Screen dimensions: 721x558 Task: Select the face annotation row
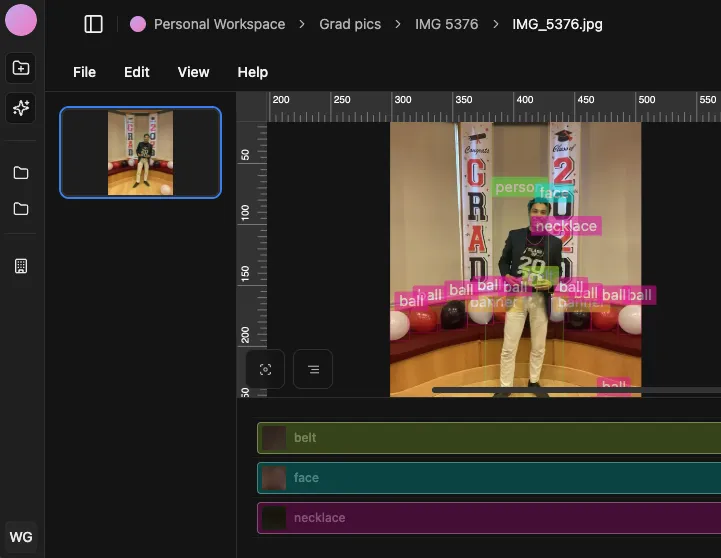(488, 478)
